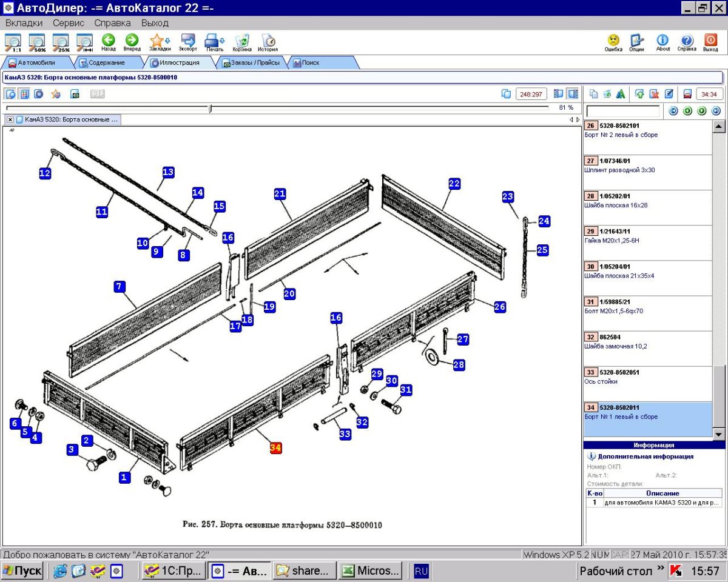
Task: Open the Экспорт tool
Action: point(187,42)
